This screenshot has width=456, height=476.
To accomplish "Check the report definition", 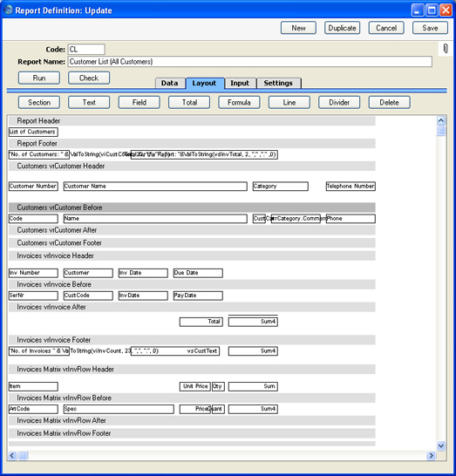I will pos(89,78).
